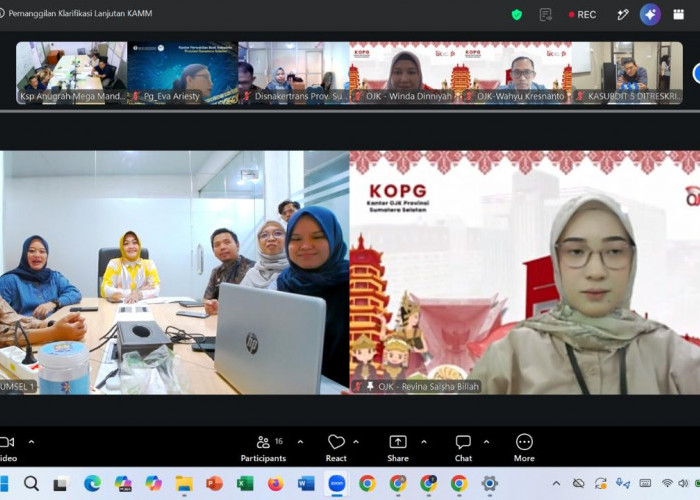Expand the video options caret
700x500 pixels.
tap(32, 442)
